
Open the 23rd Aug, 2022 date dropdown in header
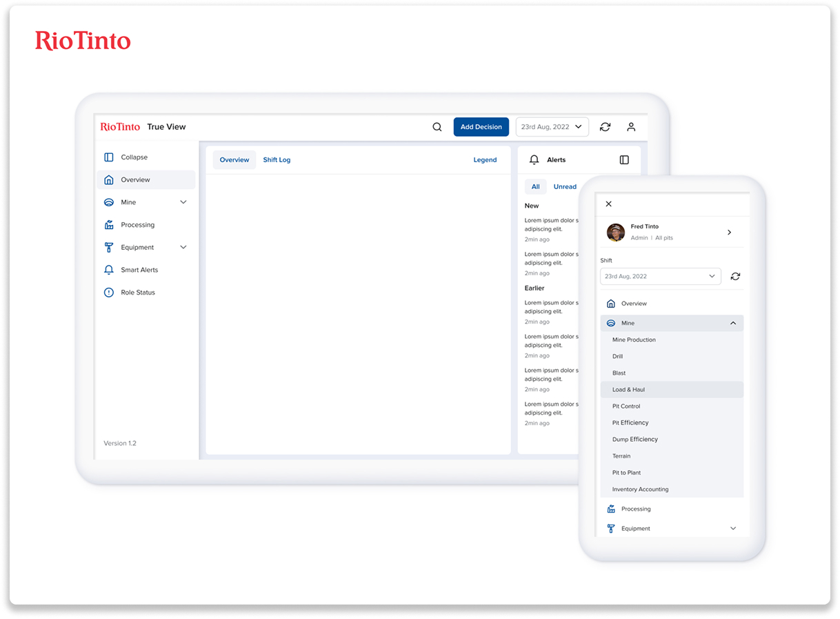(x=552, y=127)
